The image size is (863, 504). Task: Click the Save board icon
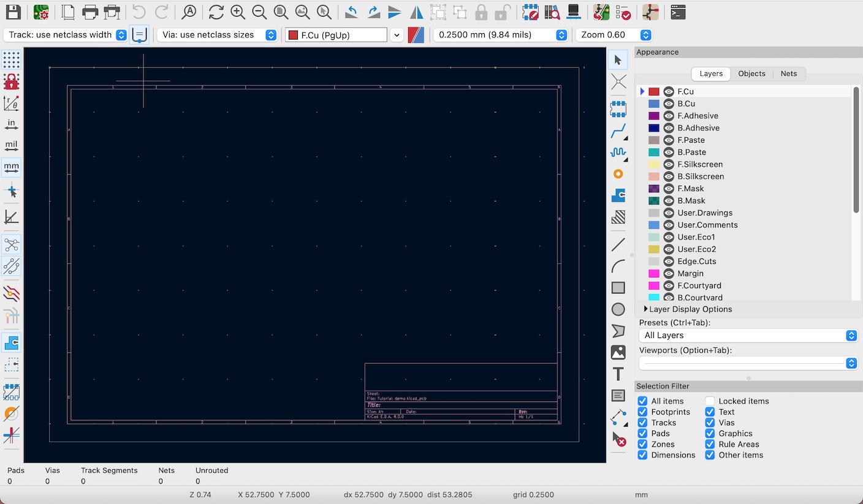click(x=13, y=12)
